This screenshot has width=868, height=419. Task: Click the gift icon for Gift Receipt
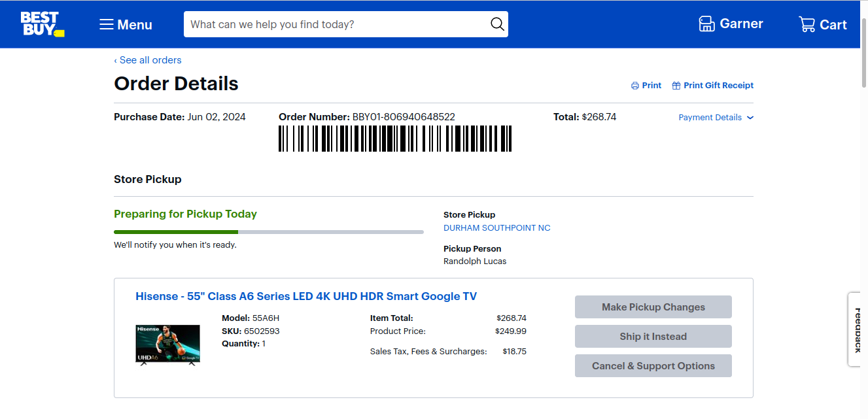[676, 86]
